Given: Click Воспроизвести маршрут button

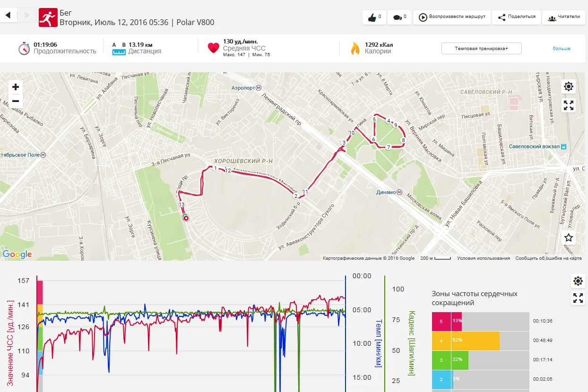Looking at the screenshot, I should point(452,17).
